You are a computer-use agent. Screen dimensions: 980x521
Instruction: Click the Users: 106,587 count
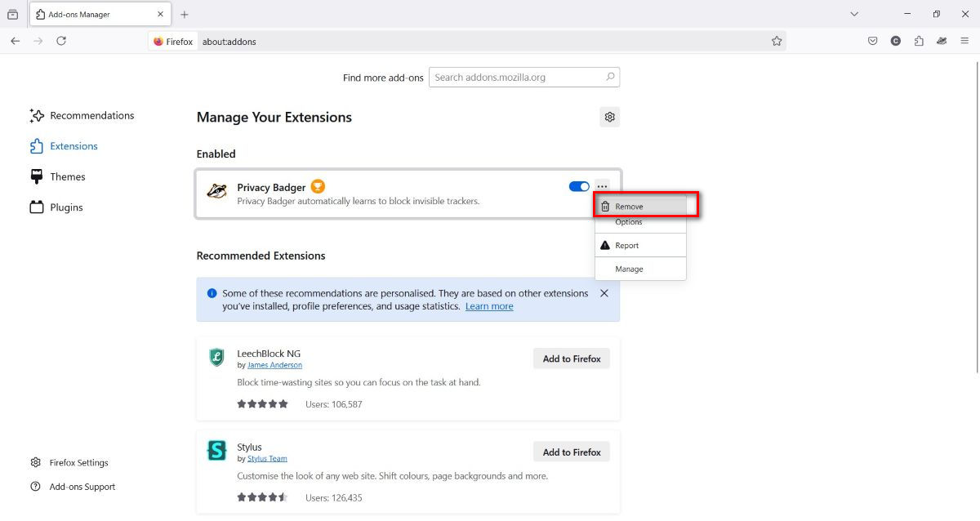(333, 404)
